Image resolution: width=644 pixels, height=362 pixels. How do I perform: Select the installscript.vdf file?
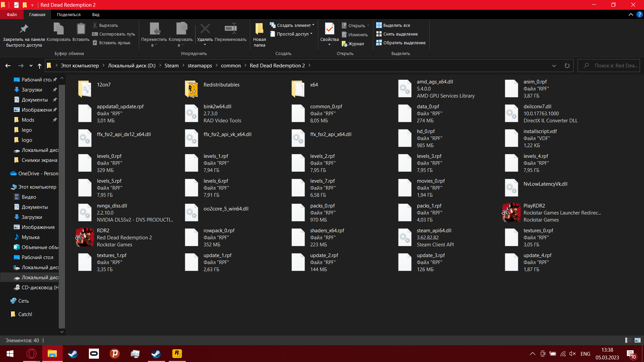pos(531,138)
